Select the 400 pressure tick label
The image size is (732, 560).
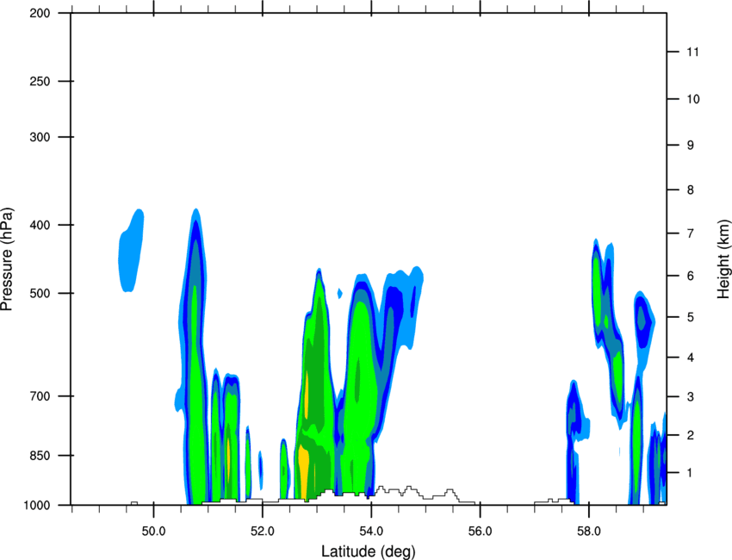[x=40, y=225]
